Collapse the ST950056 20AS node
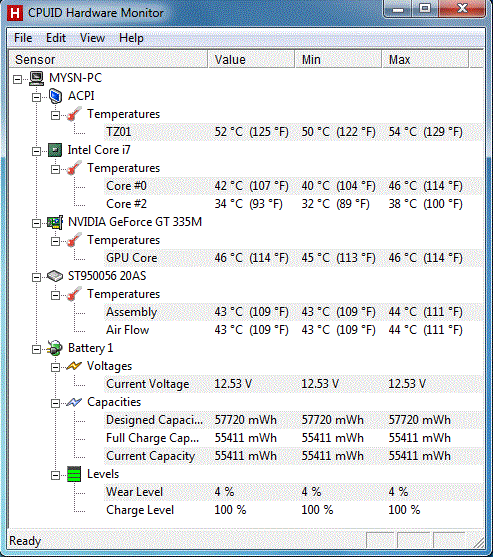 tap(36, 277)
